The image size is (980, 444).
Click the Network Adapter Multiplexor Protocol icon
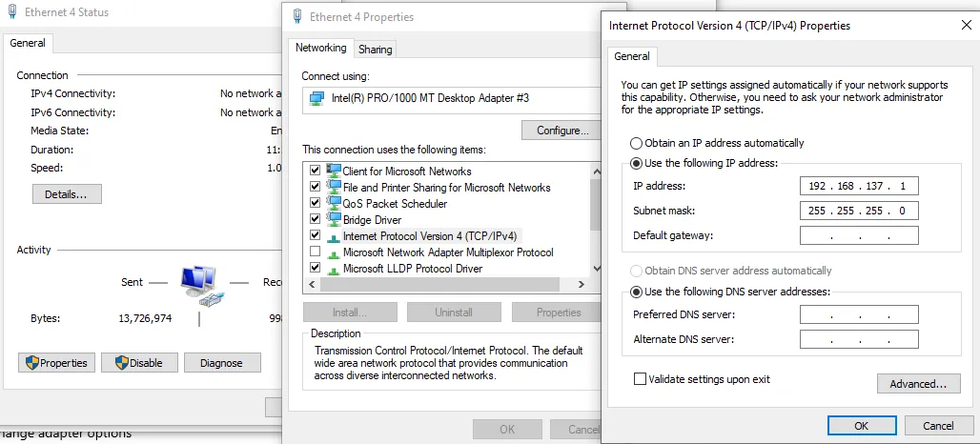tap(334, 252)
